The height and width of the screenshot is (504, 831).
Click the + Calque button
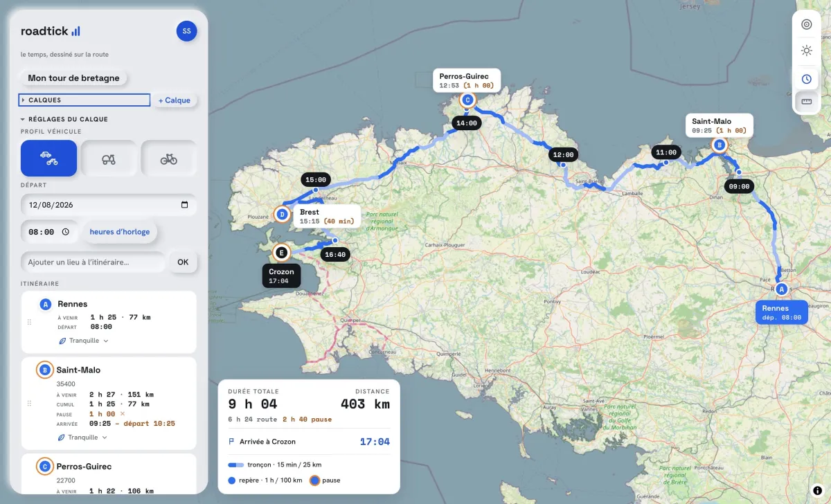coord(175,100)
